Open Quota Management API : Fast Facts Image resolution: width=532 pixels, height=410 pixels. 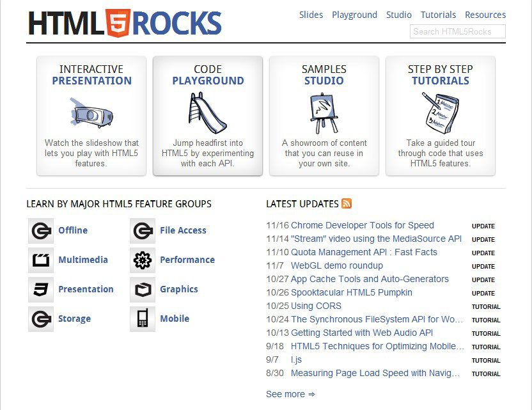[364, 252]
